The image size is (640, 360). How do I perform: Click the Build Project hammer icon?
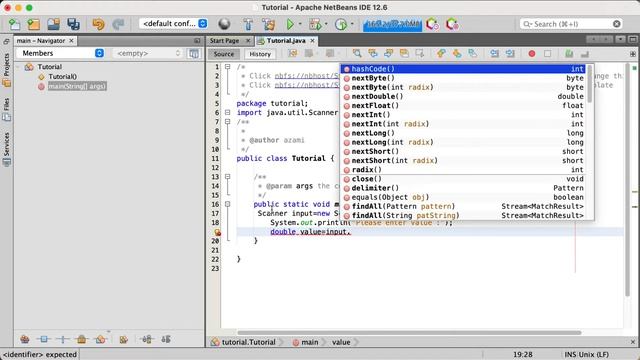(x=248, y=24)
